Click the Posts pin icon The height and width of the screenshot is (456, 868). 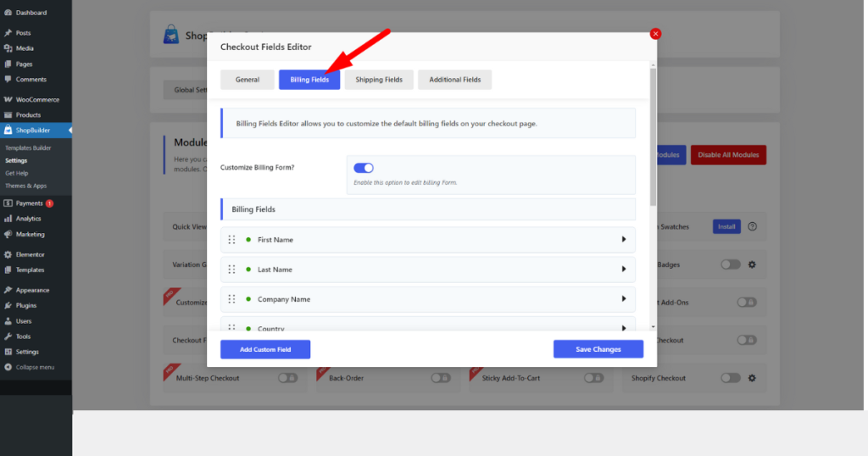pos(8,33)
